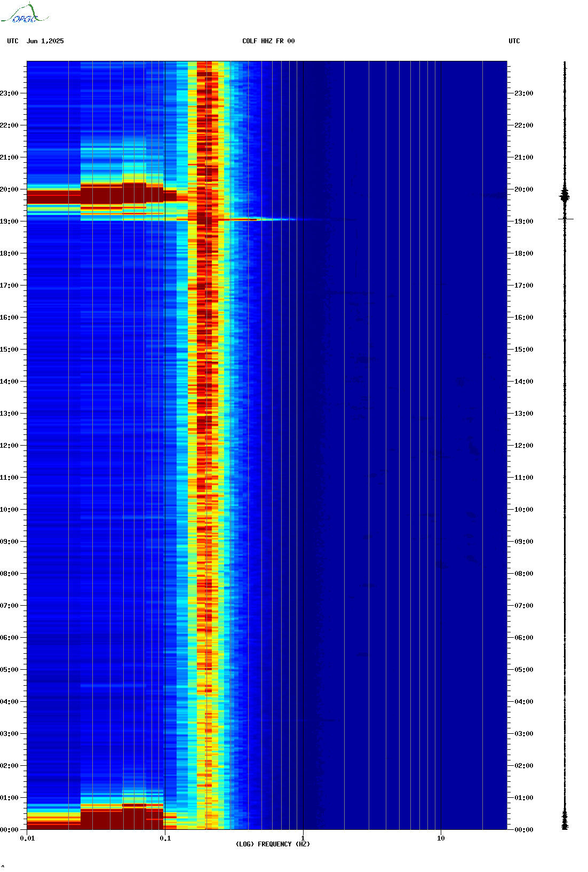Select the 'Jun 1,2025' date label

pyautogui.click(x=45, y=41)
